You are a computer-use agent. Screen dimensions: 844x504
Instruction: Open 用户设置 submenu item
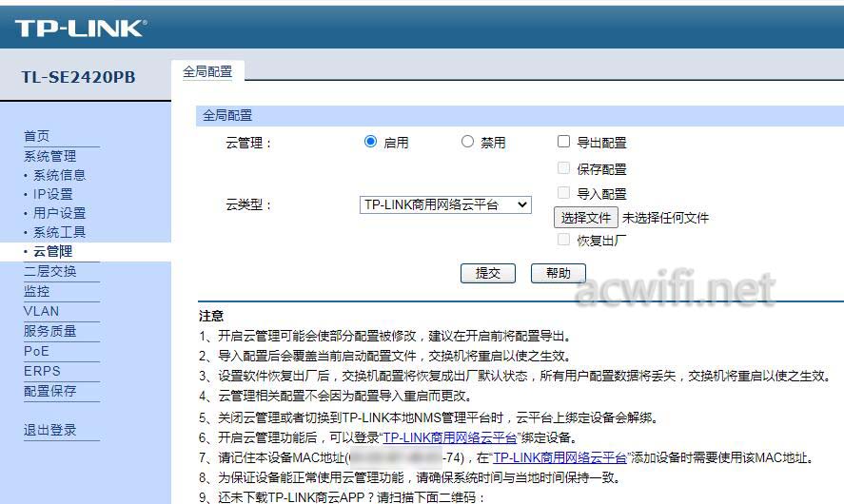(59, 213)
